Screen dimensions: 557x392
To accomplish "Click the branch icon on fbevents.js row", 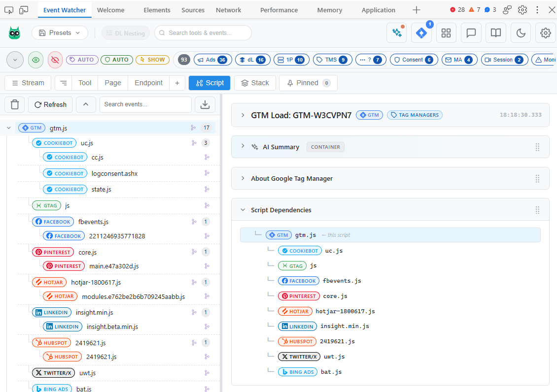I will tap(194, 222).
